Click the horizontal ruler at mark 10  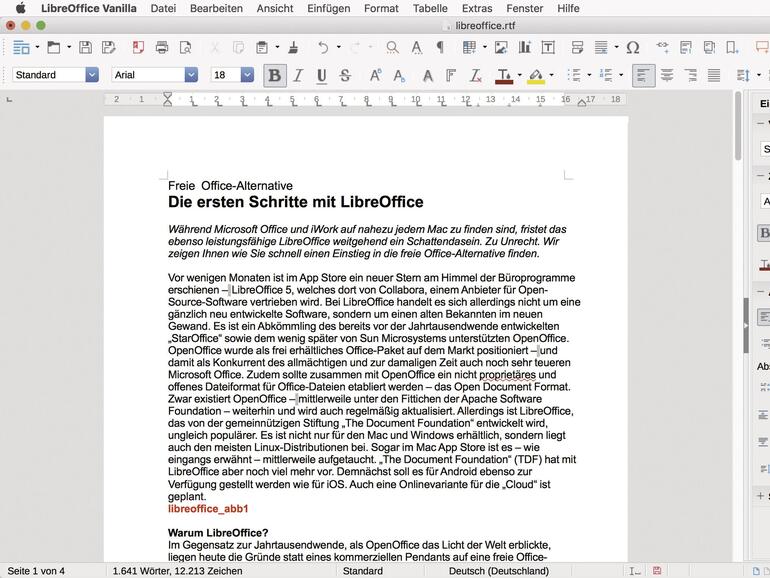pos(415,99)
